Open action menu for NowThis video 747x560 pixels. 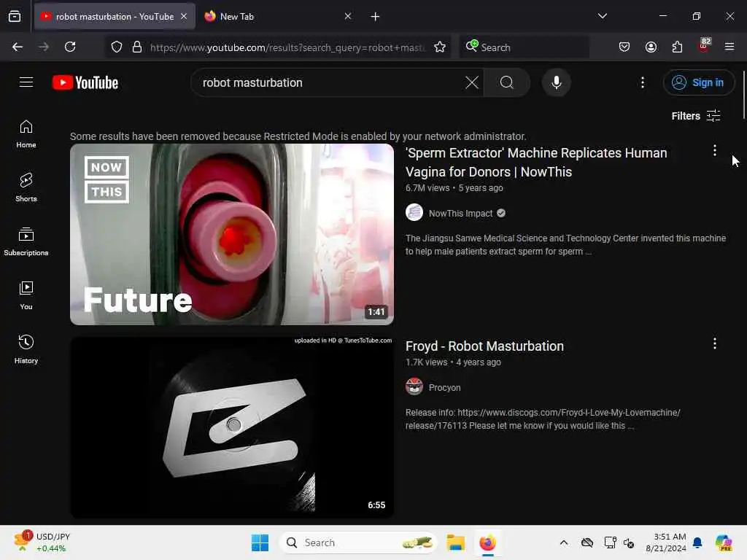(715, 151)
